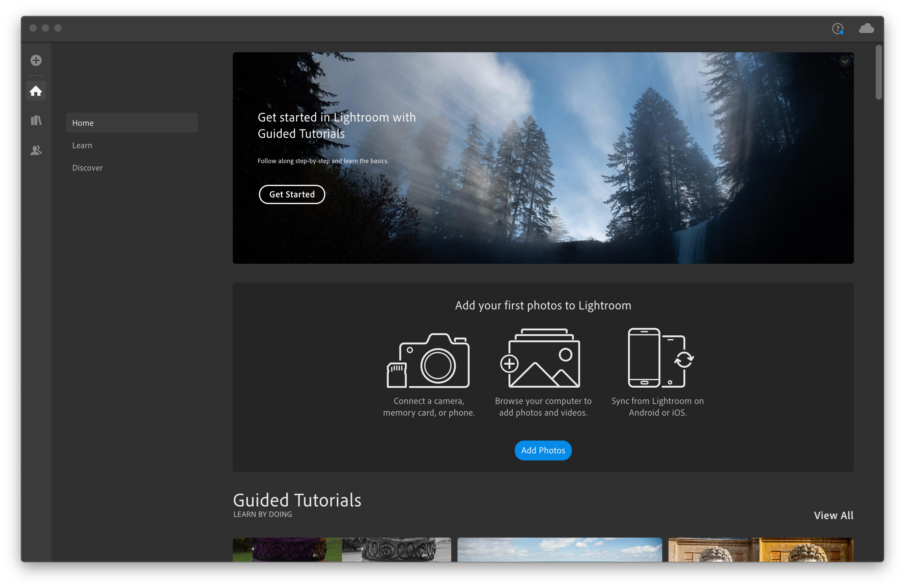Screen dimensions: 905x588
Task: Click 'Sync from Lightroom on Android or iOS.' text
Action: tap(658, 407)
